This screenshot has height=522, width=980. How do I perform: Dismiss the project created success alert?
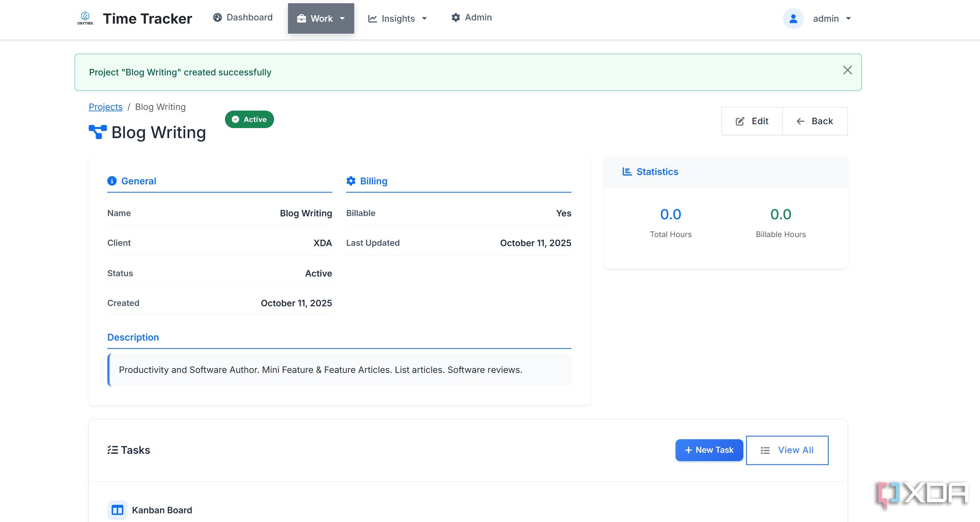[847, 70]
